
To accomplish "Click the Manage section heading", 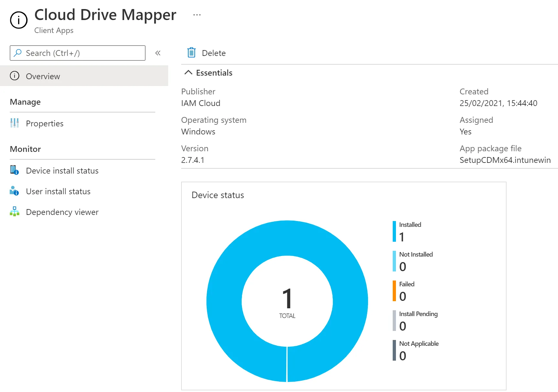I will tap(25, 102).
